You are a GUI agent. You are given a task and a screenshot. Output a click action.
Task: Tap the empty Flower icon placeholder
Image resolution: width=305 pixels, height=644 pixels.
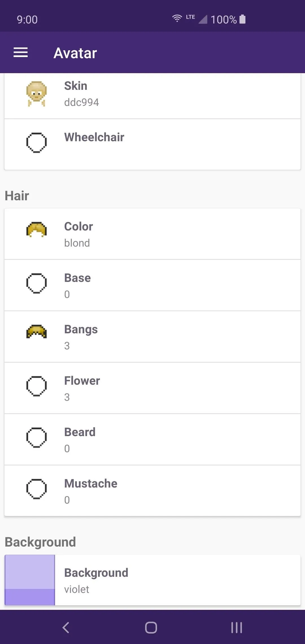[x=36, y=386]
